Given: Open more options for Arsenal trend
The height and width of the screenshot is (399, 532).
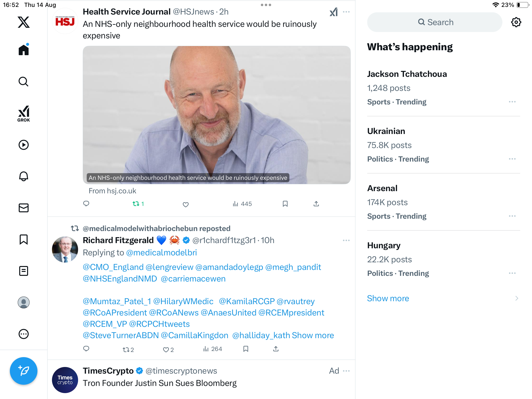Looking at the screenshot, I should point(512,216).
